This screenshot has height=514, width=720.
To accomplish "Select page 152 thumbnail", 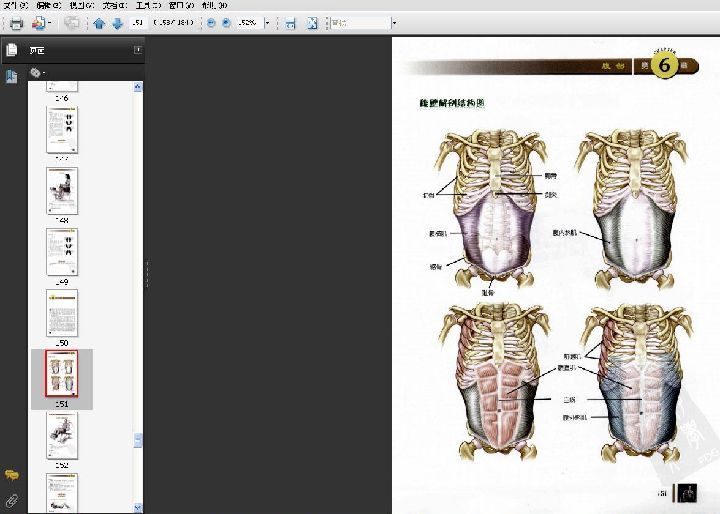I will (x=62, y=435).
